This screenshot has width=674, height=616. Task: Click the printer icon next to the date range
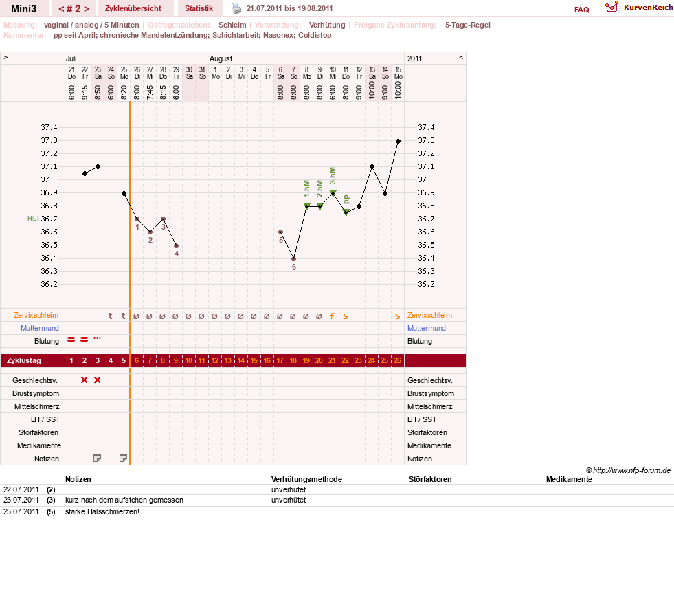click(236, 8)
